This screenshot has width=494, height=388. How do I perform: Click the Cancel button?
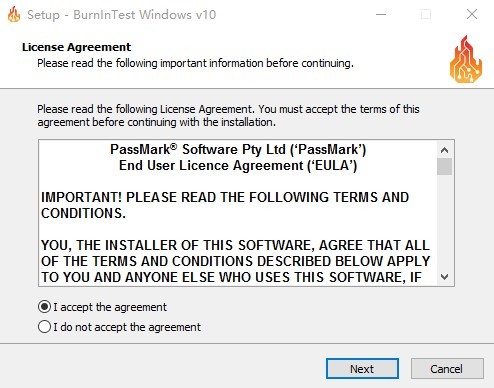click(x=447, y=369)
